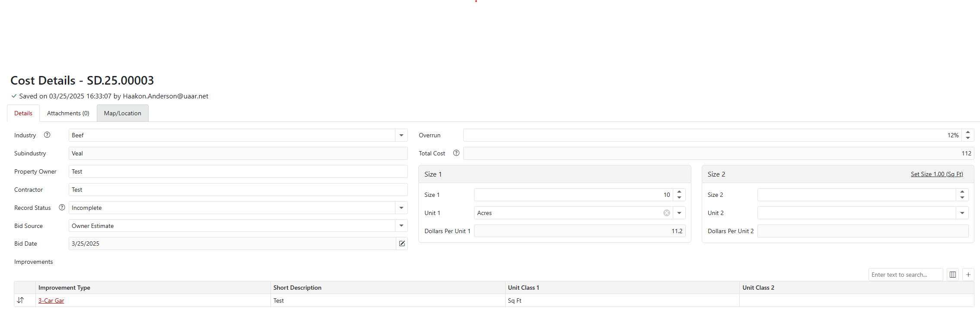Click the Property Owner text field
The width and height of the screenshot is (980, 310).
pos(238,171)
